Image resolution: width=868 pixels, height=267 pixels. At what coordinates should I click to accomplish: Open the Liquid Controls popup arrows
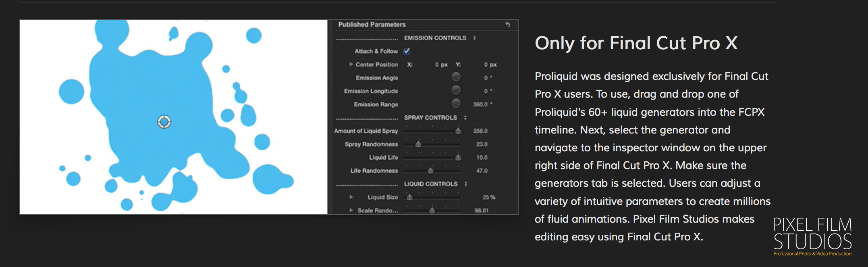[x=465, y=184]
